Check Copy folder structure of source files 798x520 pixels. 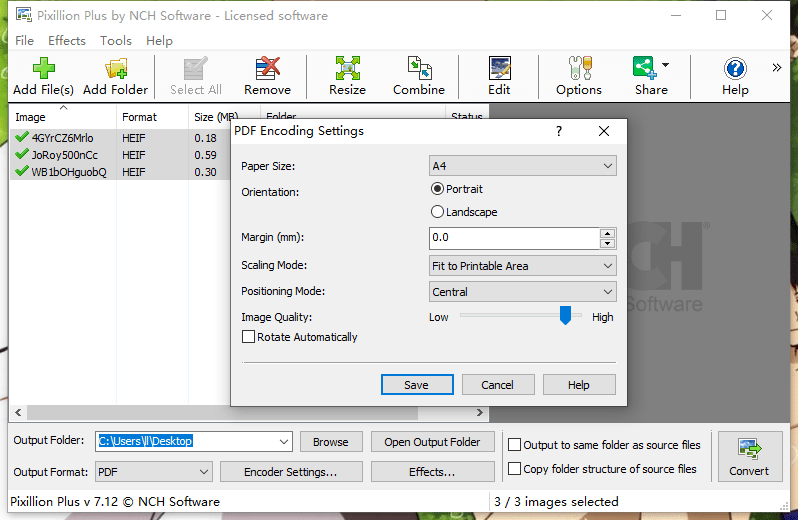pos(515,469)
